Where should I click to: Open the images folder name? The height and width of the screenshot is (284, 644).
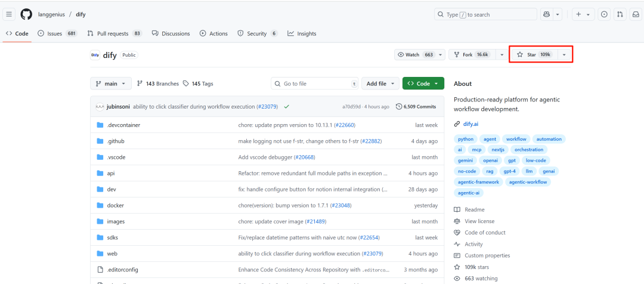point(116,221)
